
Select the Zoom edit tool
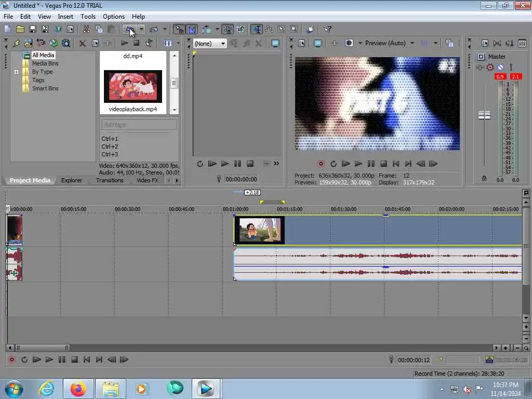point(294,30)
